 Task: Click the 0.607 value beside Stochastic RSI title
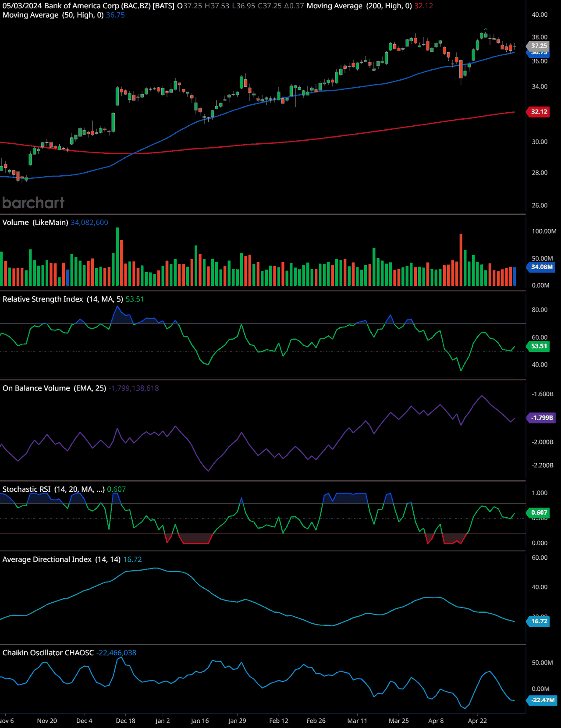tap(116, 490)
